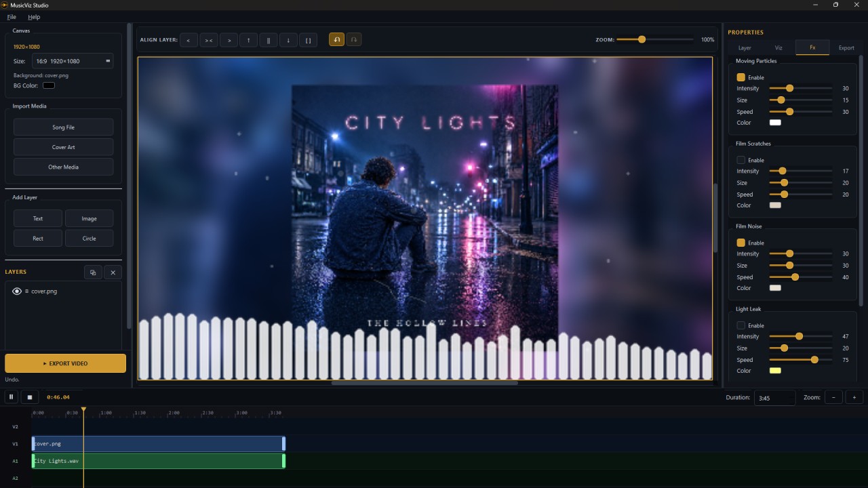Zoom out the timeline with minus button

click(x=833, y=397)
